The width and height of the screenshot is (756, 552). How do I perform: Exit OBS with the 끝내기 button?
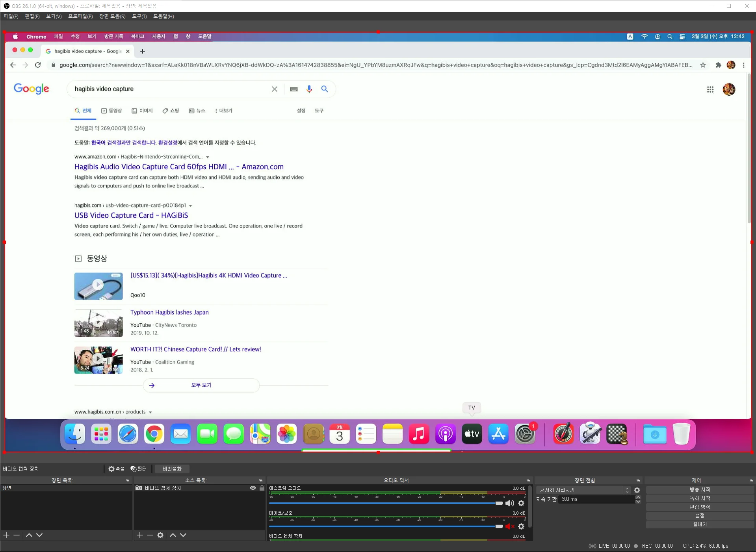point(700,524)
